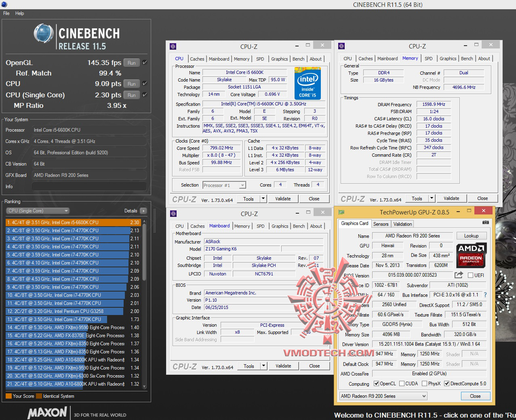This screenshot has width=516, height=420.
Task: Click the Info input field in Your System
Action: coord(89,187)
